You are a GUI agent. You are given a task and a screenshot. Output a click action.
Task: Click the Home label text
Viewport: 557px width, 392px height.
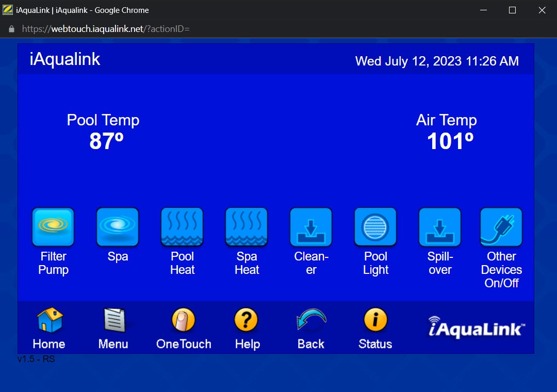point(49,344)
